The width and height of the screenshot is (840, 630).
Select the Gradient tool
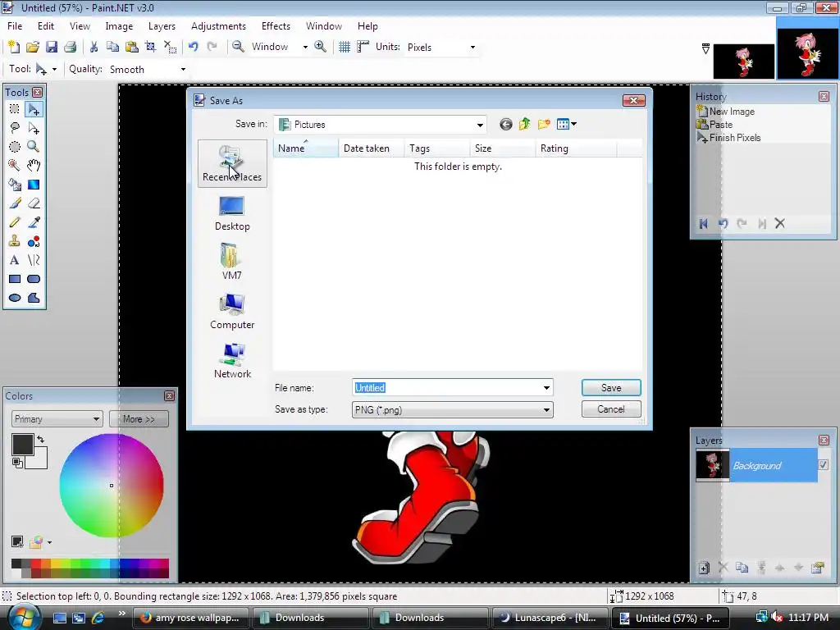[x=34, y=185]
